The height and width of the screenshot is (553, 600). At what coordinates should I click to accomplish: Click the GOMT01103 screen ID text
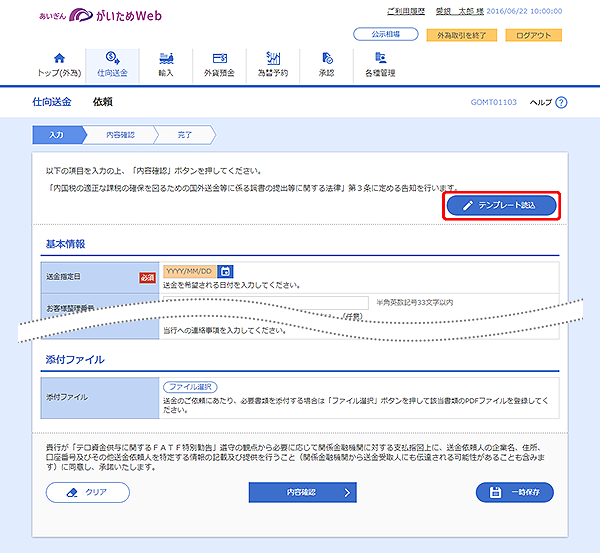coord(494,102)
